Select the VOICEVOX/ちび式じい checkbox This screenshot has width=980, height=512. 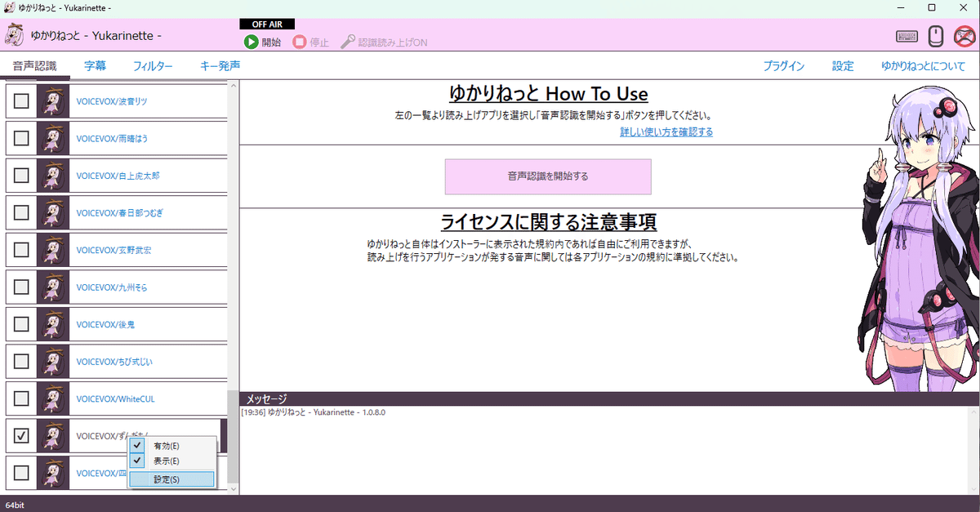(x=21, y=362)
